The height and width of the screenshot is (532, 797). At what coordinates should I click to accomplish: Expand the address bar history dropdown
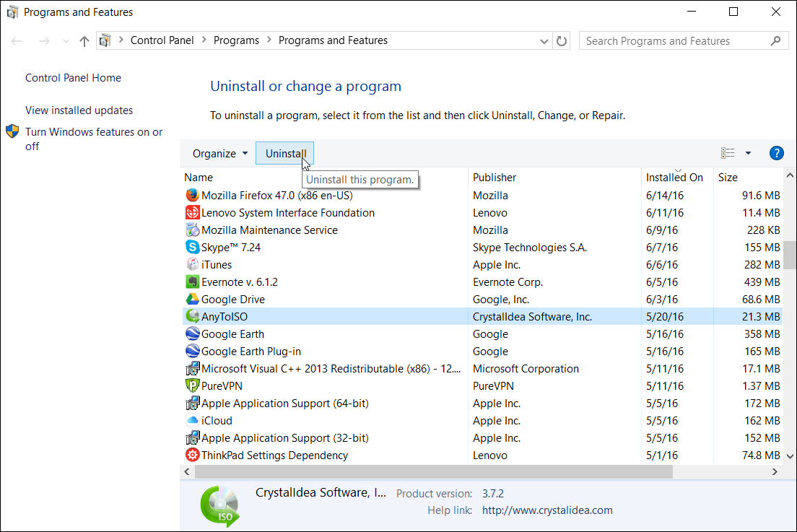pyautogui.click(x=544, y=41)
